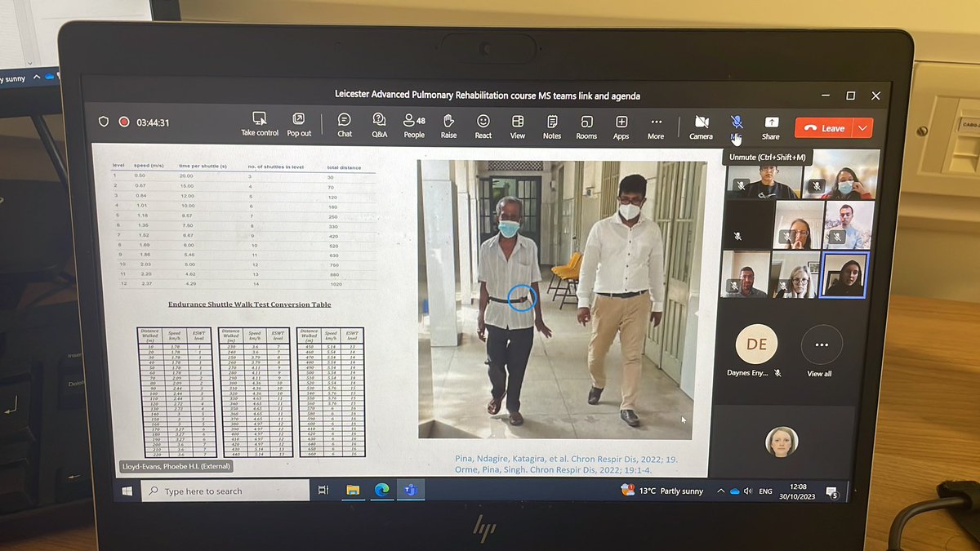Viewport: 980px width, 551px height.
Task: Click the meeting timer 03:44:31
Action: (x=153, y=122)
